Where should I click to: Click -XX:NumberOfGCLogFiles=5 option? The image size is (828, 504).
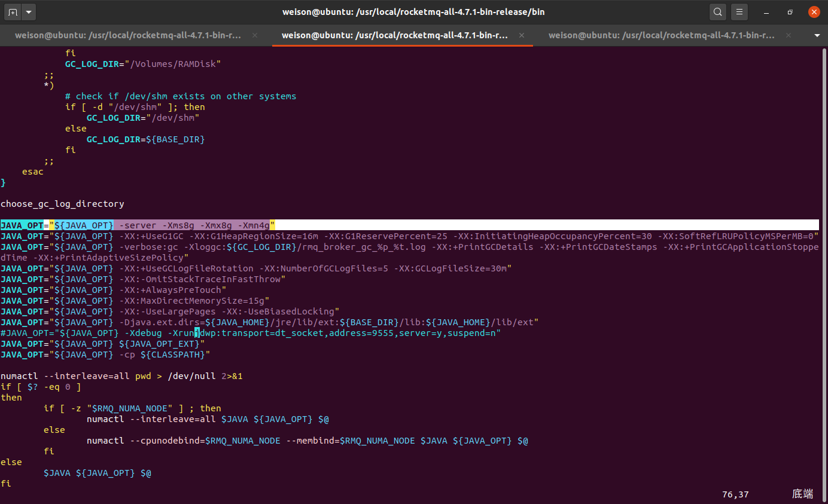[324, 268]
